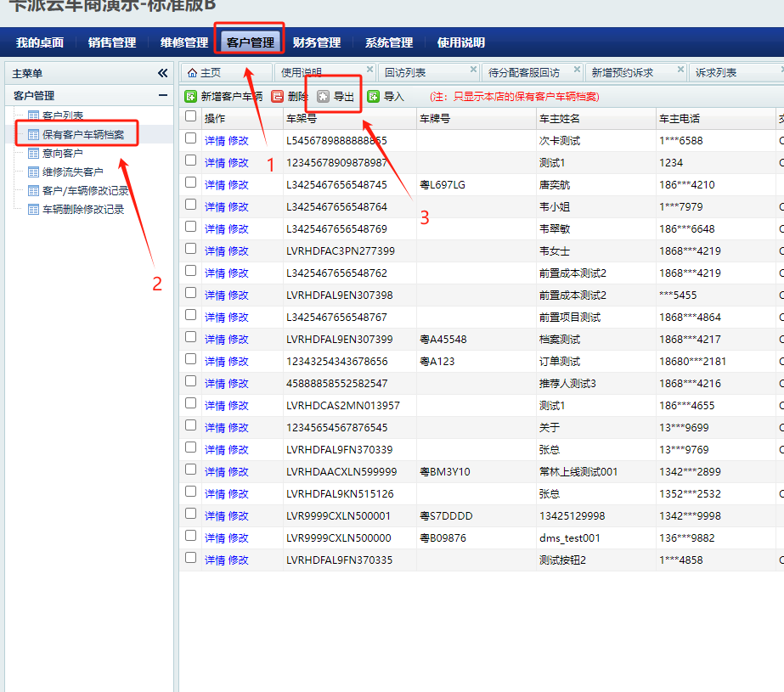The width and height of the screenshot is (784, 692).
Task: Open 意向客户 from the sidebar tree
Action: point(62,154)
